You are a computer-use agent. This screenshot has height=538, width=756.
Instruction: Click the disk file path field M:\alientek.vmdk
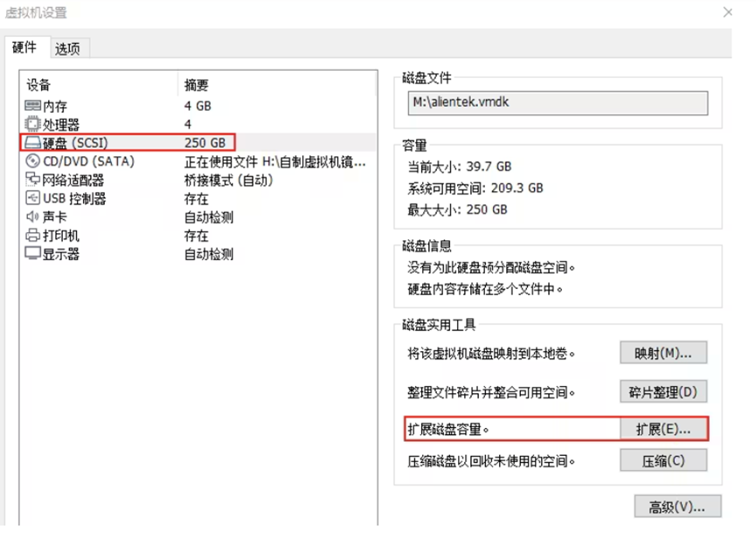point(558,102)
